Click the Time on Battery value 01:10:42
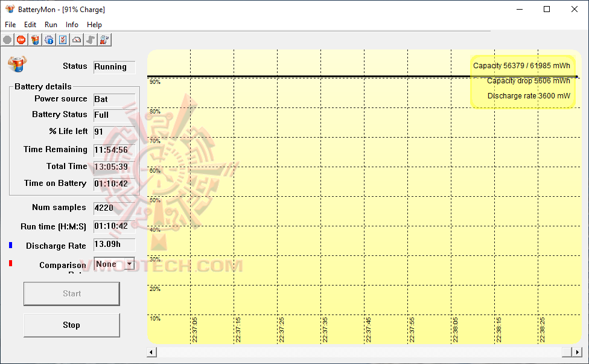589x364 pixels. click(114, 184)
